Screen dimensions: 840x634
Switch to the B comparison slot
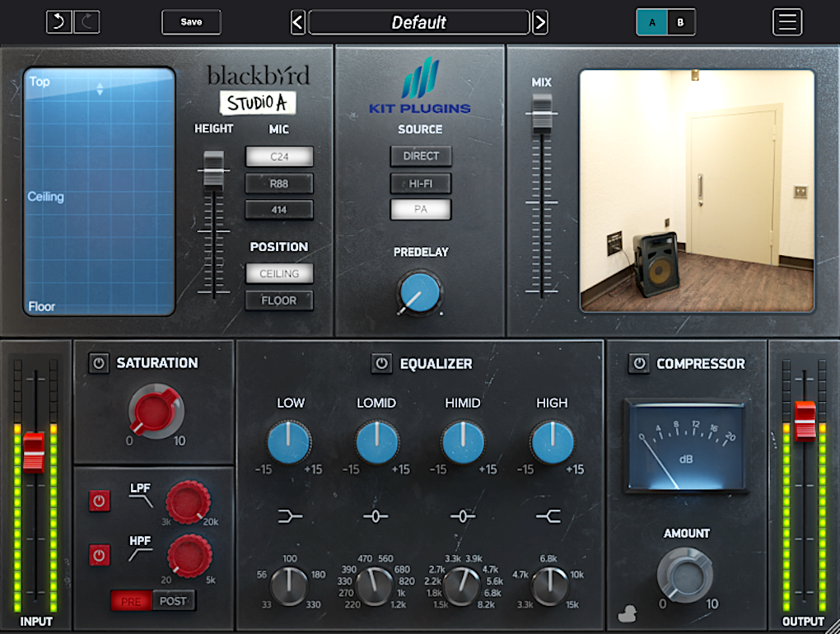679,22
